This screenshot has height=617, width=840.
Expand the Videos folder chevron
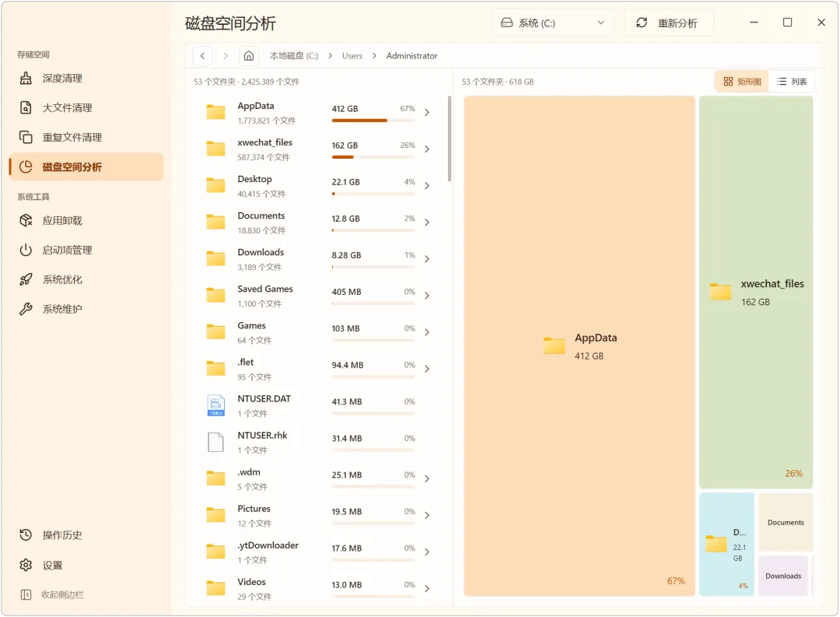click(x=427, y=588)
